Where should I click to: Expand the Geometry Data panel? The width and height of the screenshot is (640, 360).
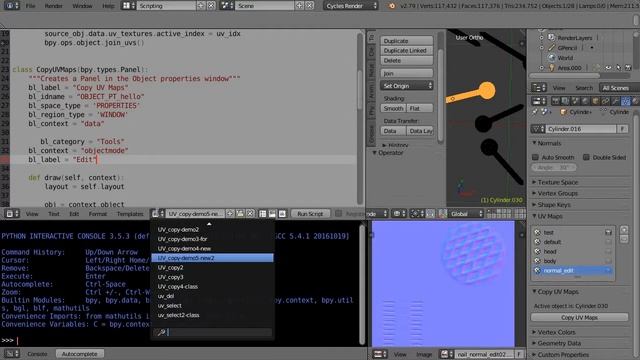pos(534,343)
